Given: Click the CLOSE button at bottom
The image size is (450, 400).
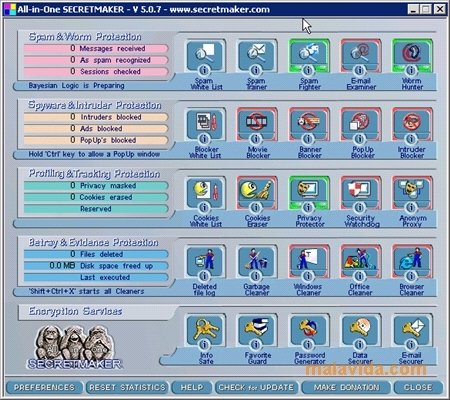Looking at the screenshot, I should pyautogui.click(x=418, y=387).
